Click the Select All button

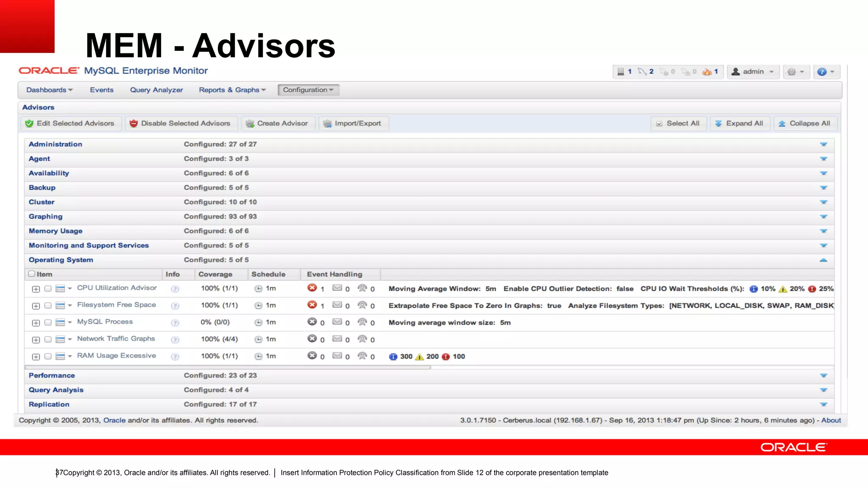(678, 123)
